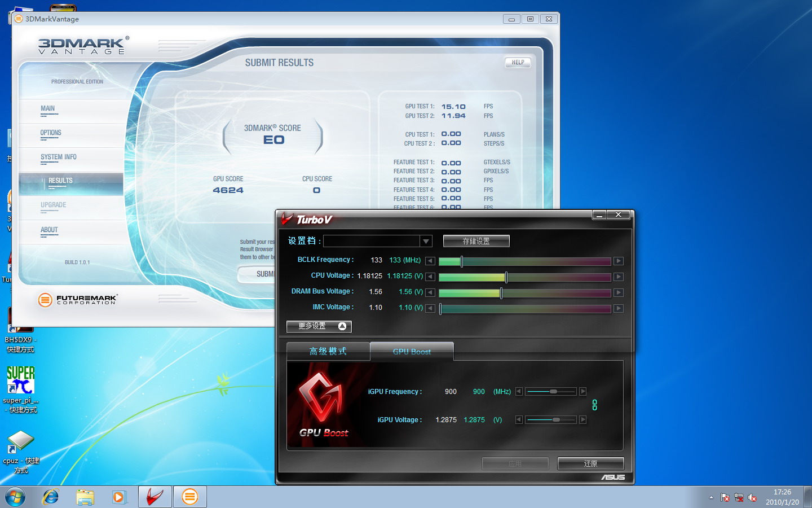This screenshot has width=812, height=508.
Task: Click the save settings button in TurboV
Action: [x=476, y=241]
